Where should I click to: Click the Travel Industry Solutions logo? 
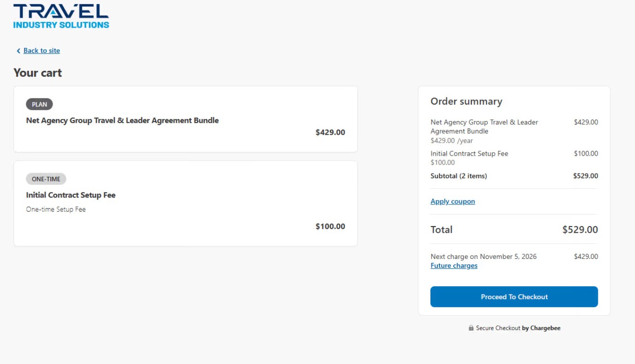[x=61, y=16]
